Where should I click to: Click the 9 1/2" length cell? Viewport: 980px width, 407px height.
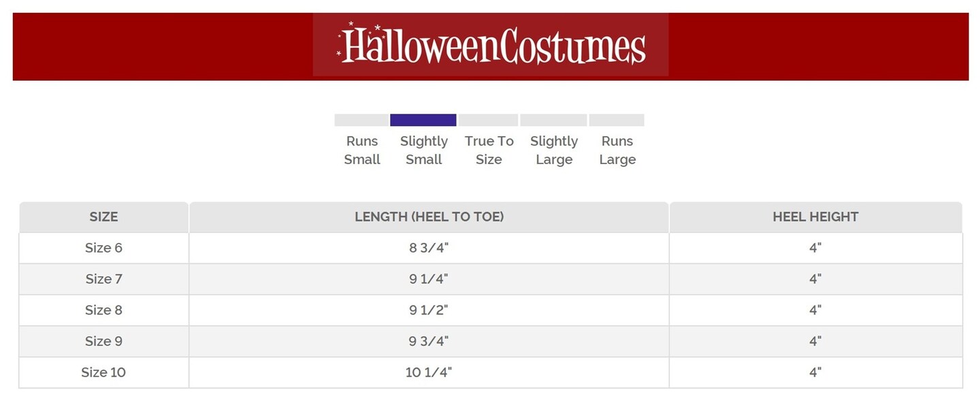[429, 310]
